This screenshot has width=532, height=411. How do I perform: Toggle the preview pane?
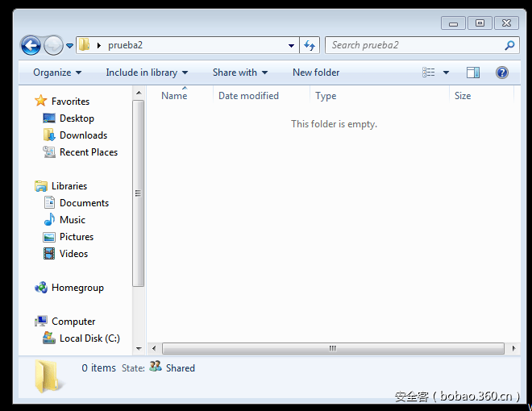472,73
